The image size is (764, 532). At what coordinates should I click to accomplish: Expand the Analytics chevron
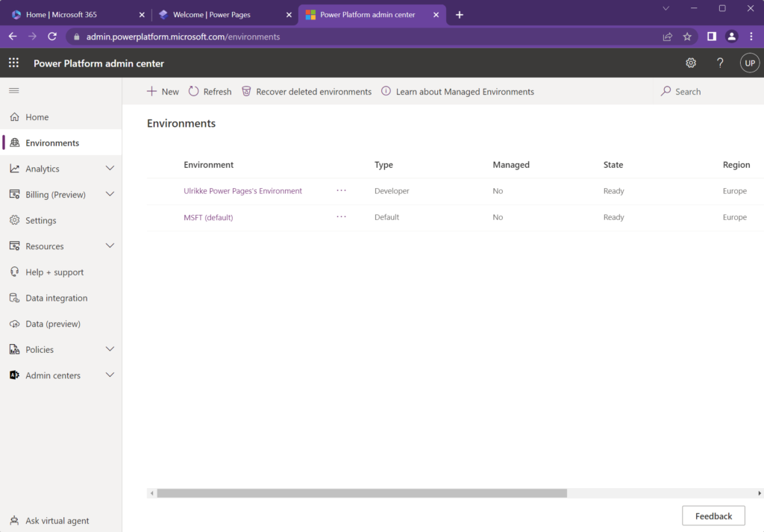point(110,169)
